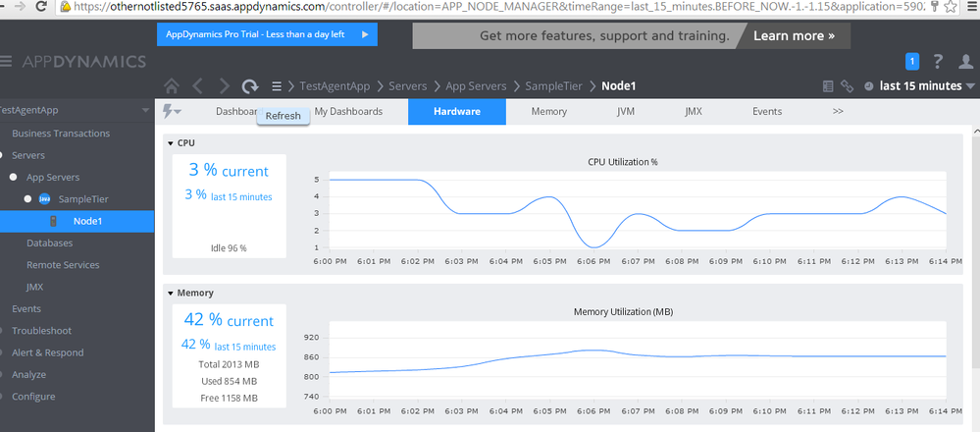Select Servers in the sidebar

(x=28, y=155)
